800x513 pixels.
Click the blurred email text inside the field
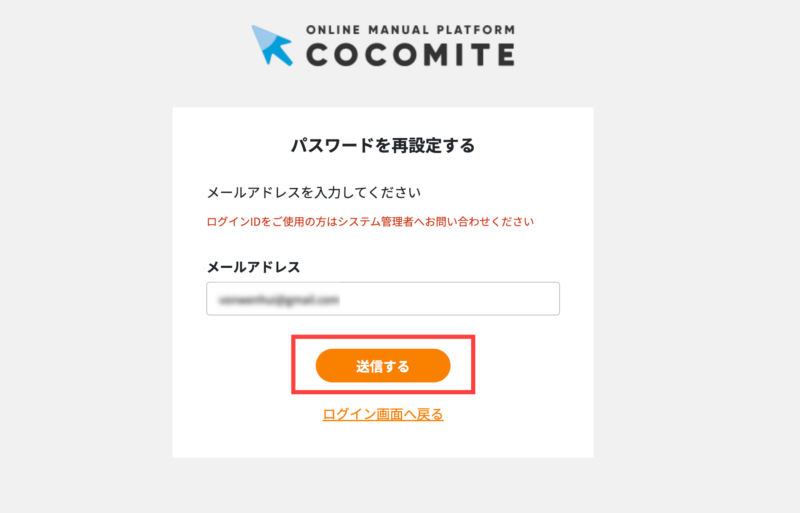[x=280, y=299]
